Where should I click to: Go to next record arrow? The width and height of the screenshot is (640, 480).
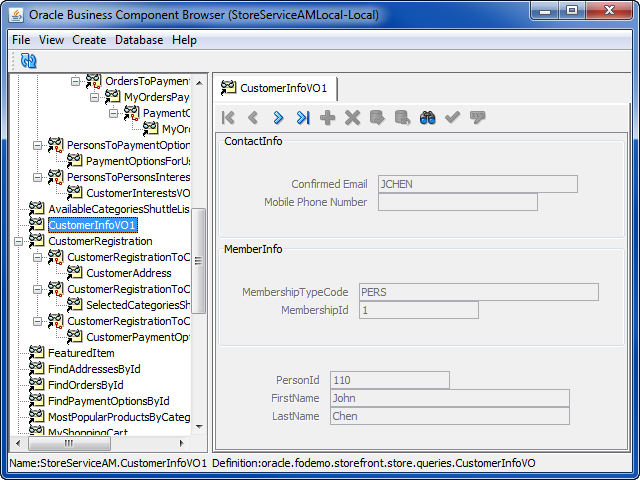pos(278,118)
